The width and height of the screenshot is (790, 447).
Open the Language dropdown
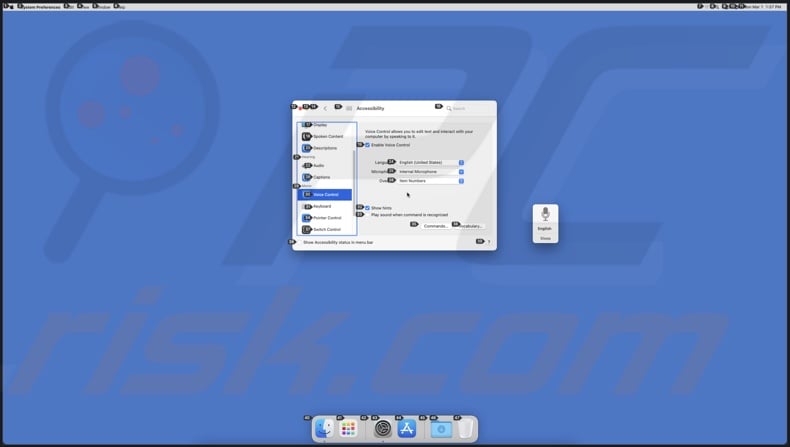(x=430, y=162)
